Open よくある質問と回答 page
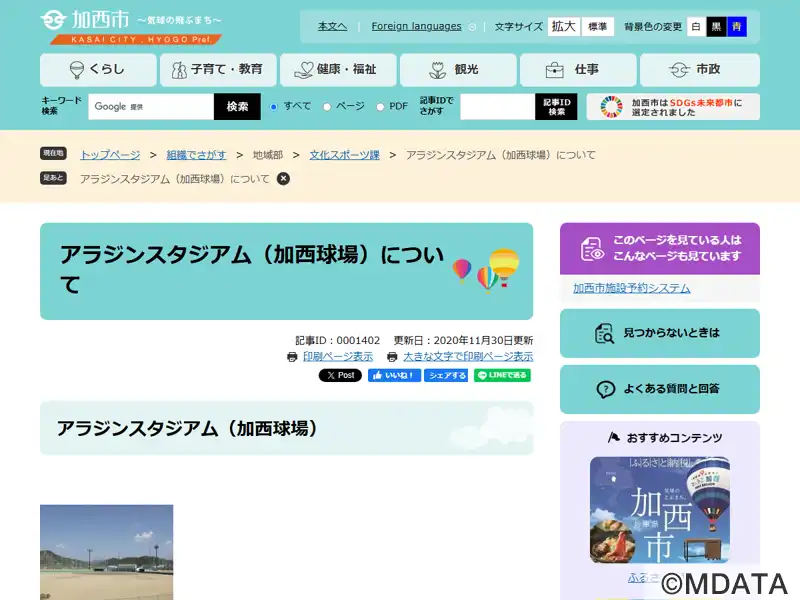The image size is (800, 600). point(659,389)
